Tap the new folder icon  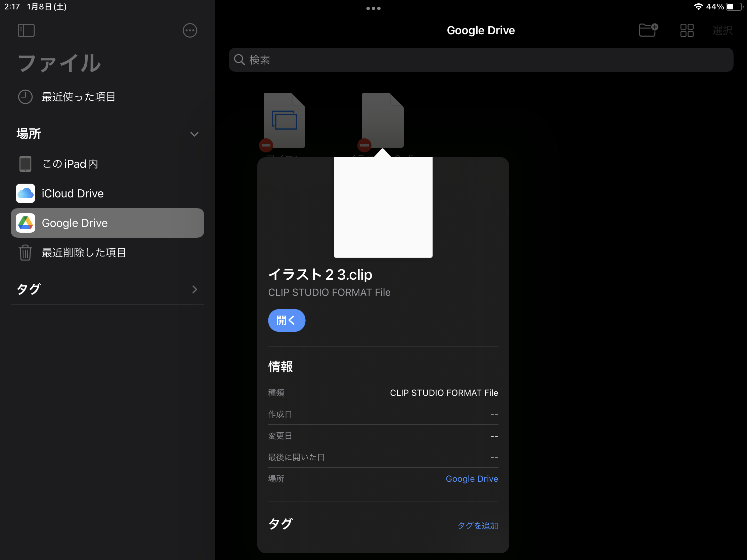pos(648,30)
